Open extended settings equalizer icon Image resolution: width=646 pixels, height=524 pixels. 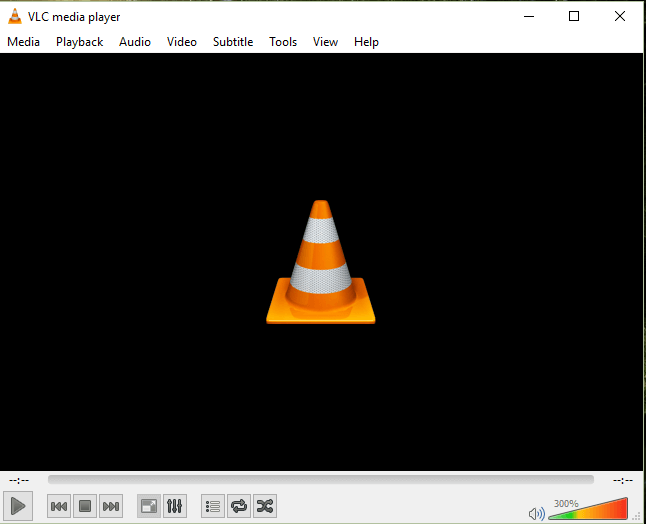pos(175,506)
